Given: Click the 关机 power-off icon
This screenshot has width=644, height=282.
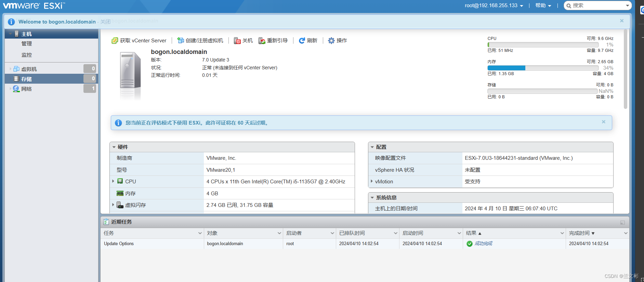Looking at the screenshot, I should click(237, 41).
